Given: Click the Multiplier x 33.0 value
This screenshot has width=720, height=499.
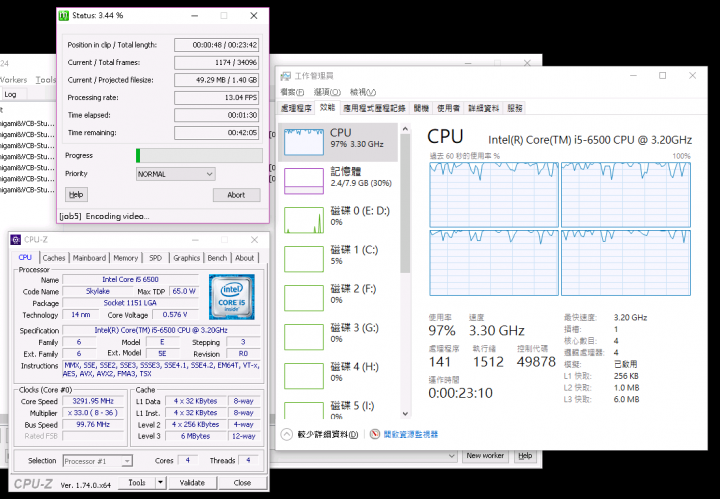Looking at the screenshot, I should click(93, 413).
